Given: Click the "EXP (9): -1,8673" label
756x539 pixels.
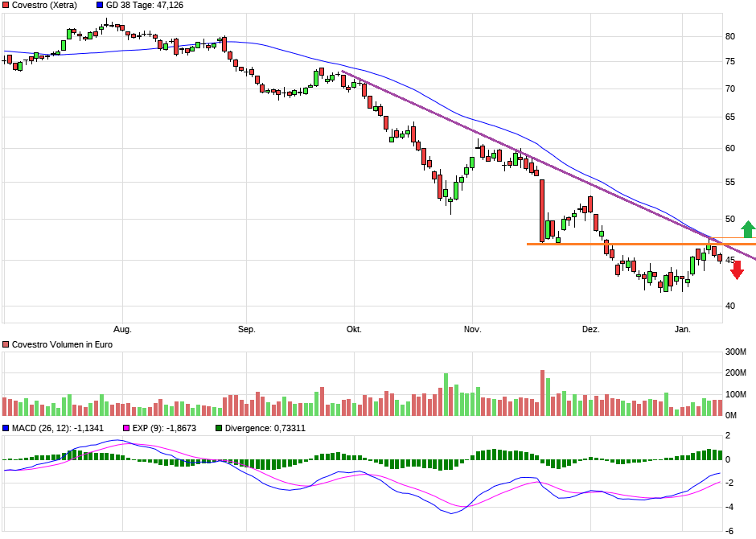Looking at the screenshot, I should pyautogui.click(x=164, y=428).
